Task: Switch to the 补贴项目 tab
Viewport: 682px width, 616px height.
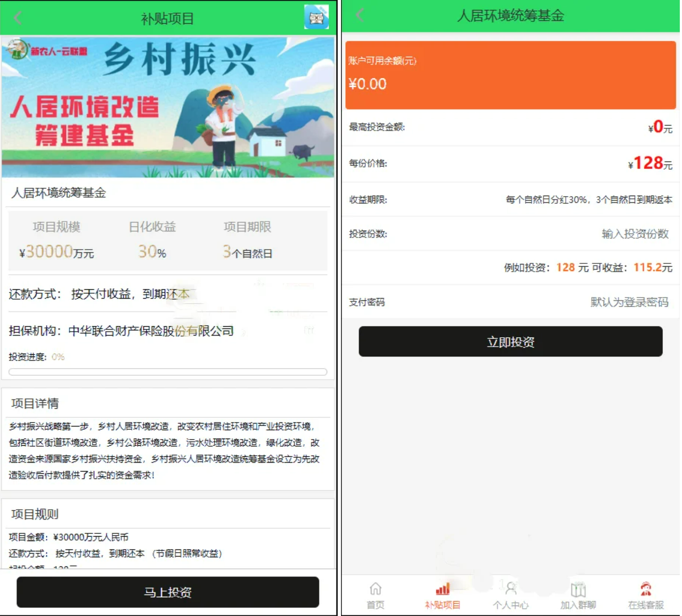Action: tap(443, 595)
